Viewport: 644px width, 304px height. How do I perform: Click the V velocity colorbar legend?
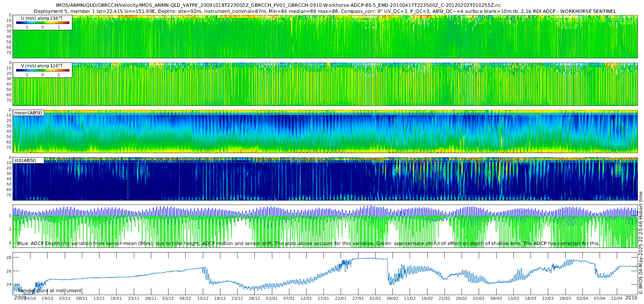click(43, 70)
